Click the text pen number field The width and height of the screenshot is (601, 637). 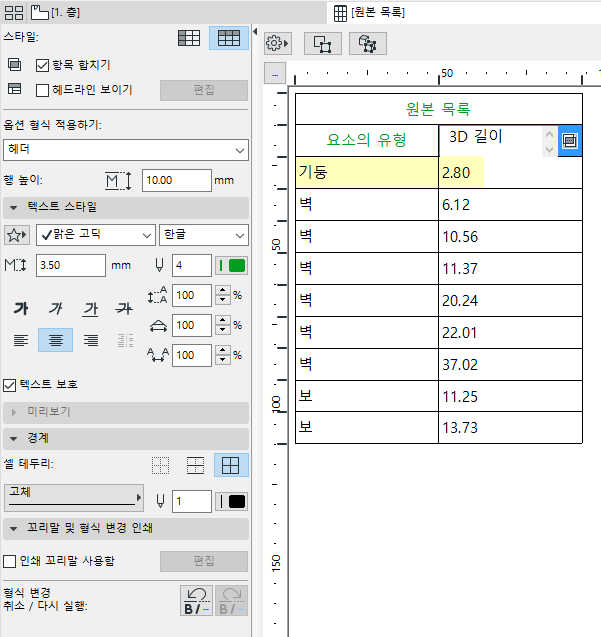(191, 266)
